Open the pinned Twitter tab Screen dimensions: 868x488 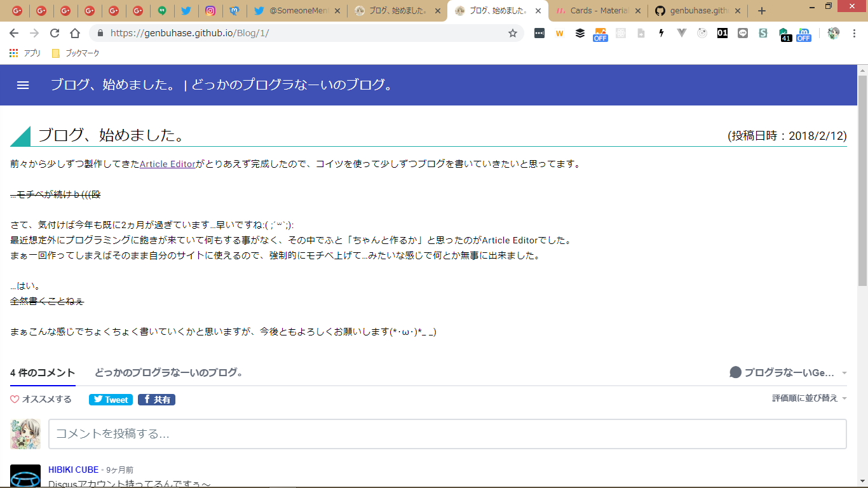186,11
